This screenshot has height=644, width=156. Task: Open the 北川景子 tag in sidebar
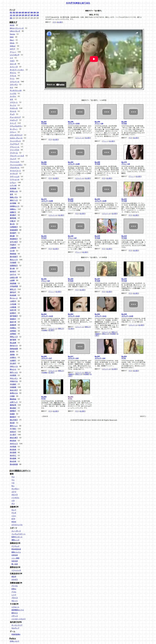[x=13, y=435]
